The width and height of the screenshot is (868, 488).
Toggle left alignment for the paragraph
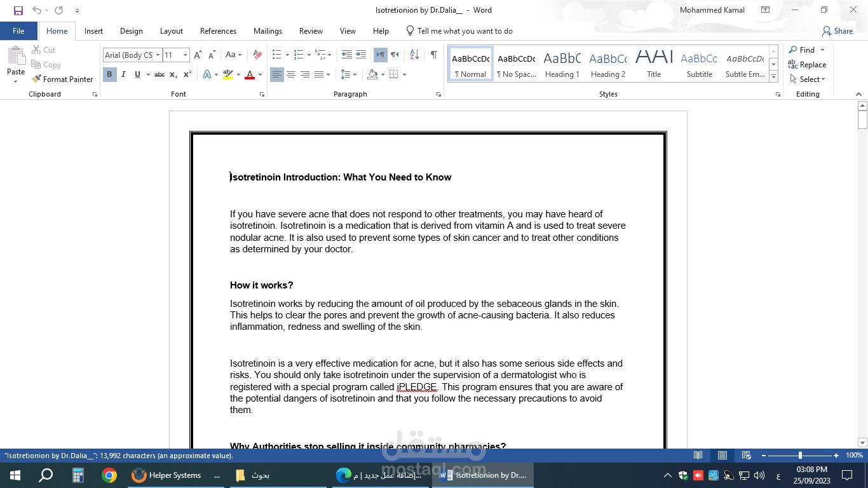click(x=277, y=74)
